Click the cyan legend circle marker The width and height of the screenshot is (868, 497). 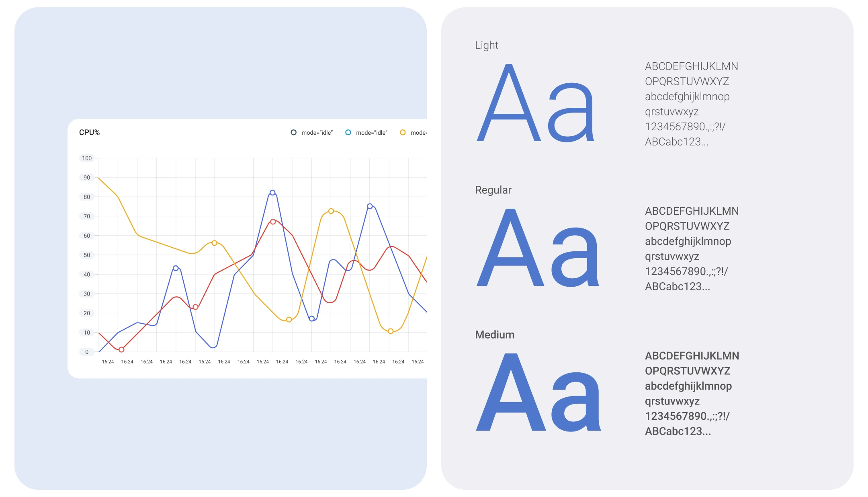coord(348,133)
